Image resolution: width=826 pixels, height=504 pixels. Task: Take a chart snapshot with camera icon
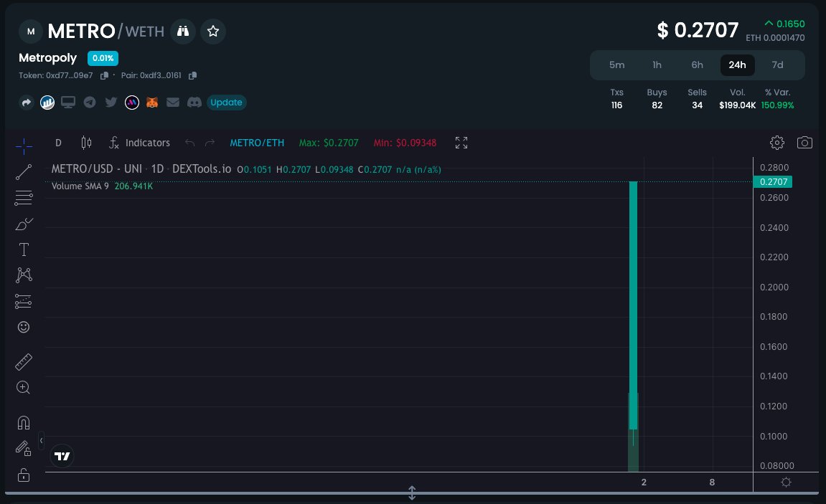(804, 143)
